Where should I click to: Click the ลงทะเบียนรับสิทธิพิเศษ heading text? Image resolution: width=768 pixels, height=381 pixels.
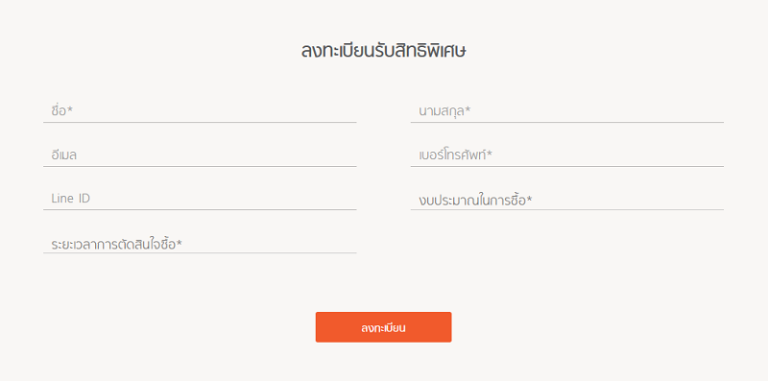point(384,51)
